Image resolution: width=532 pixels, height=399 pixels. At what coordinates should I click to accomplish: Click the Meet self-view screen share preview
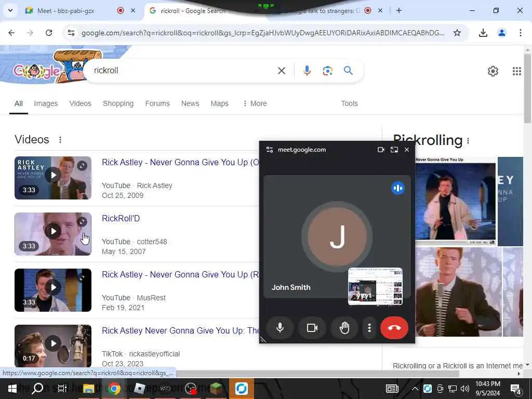(x=375, y=286)
